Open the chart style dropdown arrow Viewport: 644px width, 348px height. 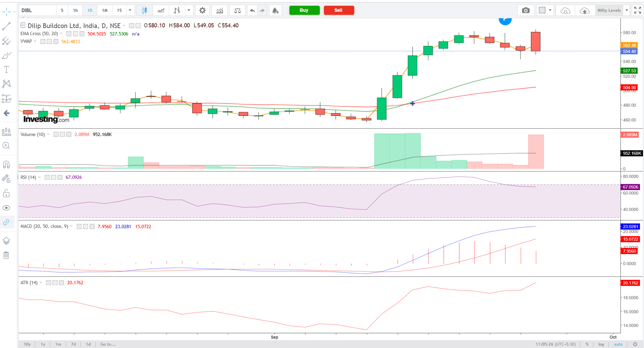pyautogui.click(x=189, y=10)
